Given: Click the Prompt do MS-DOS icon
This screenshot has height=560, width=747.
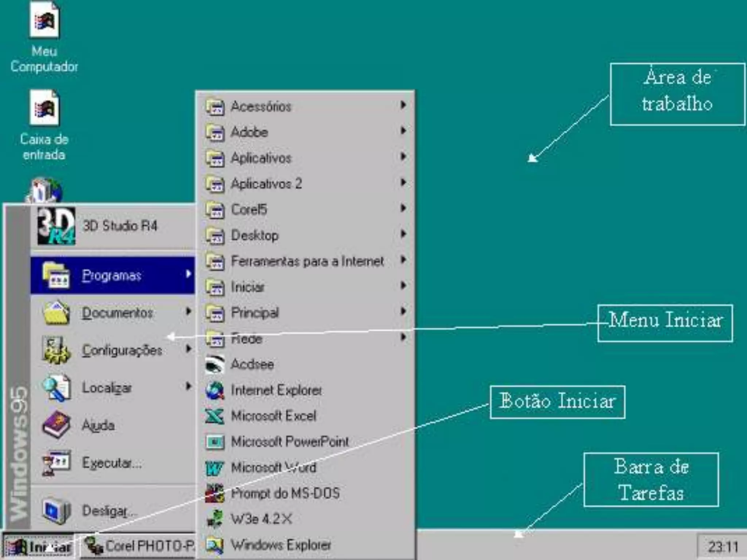Looking at the screenshot, I should (x=214, y=493).
